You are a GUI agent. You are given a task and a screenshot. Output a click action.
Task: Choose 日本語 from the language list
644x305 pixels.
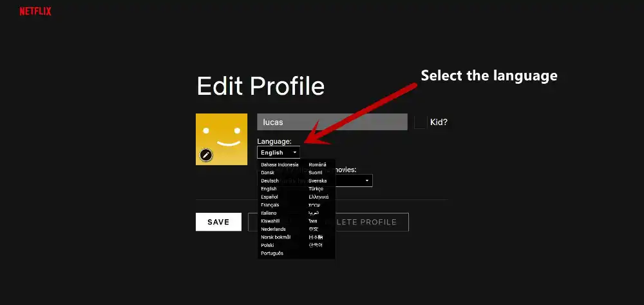coord(316,237)
